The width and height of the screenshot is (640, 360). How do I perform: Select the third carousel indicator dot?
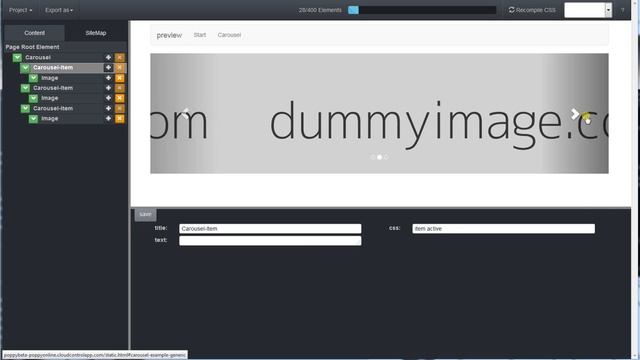click(386, 157)
